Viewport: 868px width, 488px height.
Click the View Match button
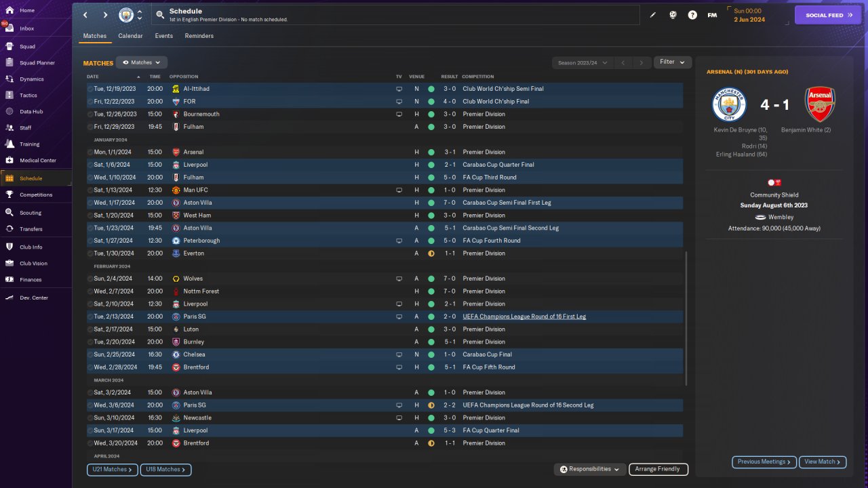[x=823, y=462]
